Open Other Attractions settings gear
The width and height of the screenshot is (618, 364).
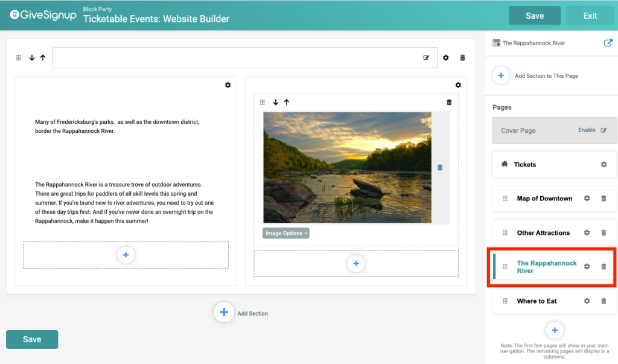coord(587,232)
